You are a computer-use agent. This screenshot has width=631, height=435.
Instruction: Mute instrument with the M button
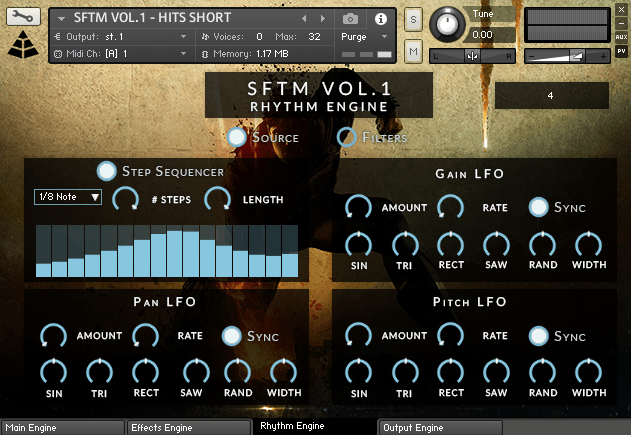[x=414, y=50]
